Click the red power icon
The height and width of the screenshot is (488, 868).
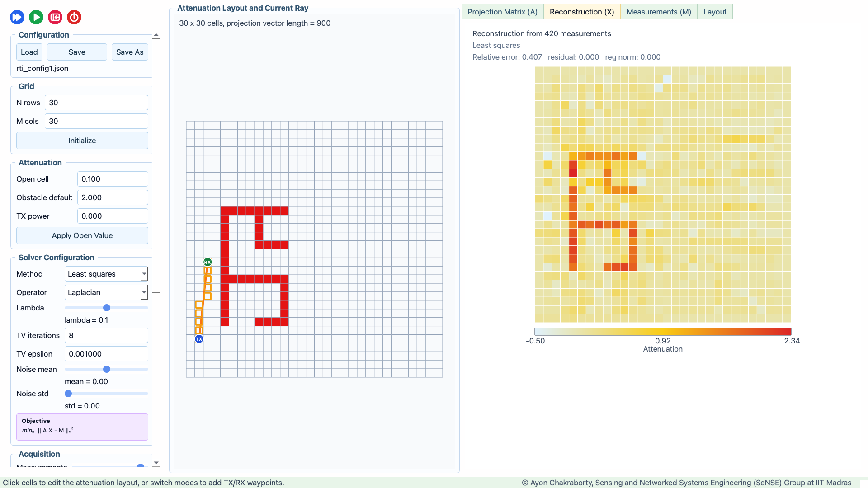tap(74, 17)
